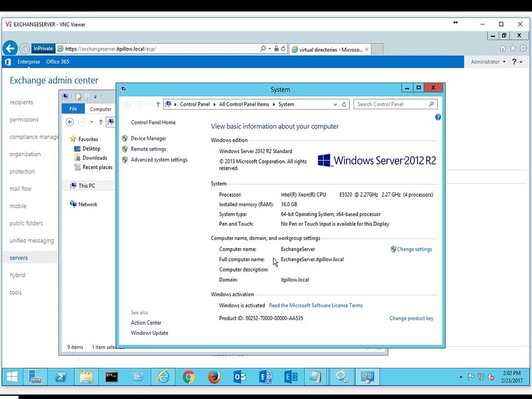This screenshot has width=532, height=399.
Task: Open browser home page icon
Action: pyautogui.click(x=503, y=49)
